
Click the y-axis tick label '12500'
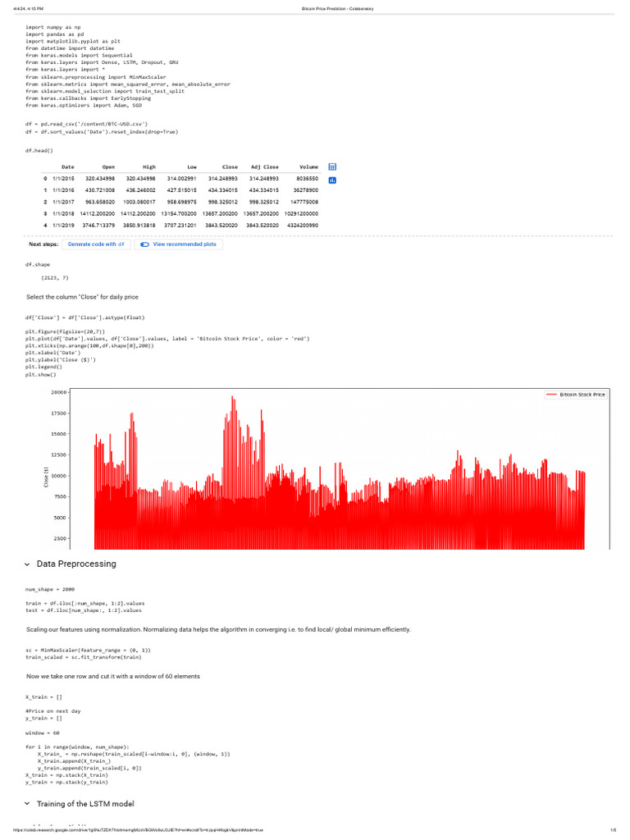tap(58, 455)
